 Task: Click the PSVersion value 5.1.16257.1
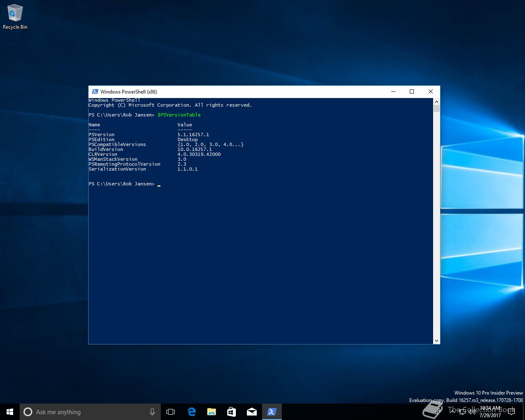click(193, 135)
